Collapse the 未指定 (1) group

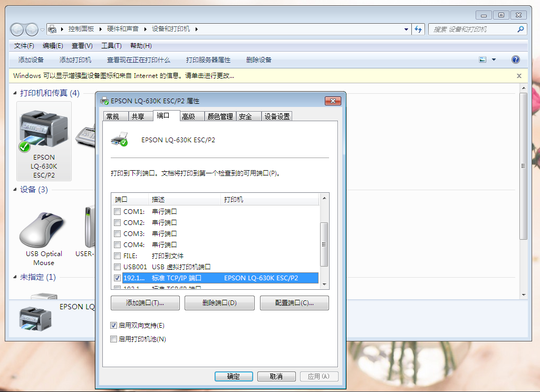click(15, 277)
